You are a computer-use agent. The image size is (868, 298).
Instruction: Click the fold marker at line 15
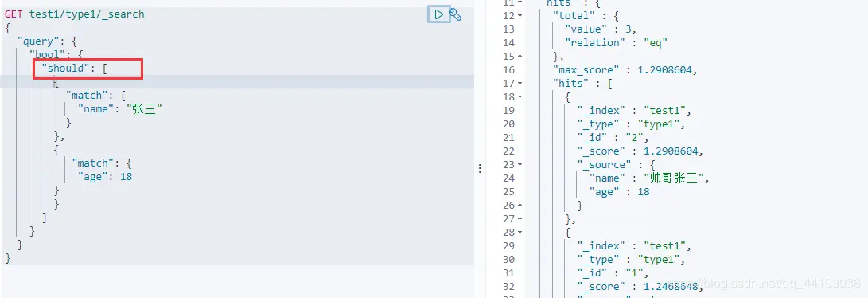point(520,56)
